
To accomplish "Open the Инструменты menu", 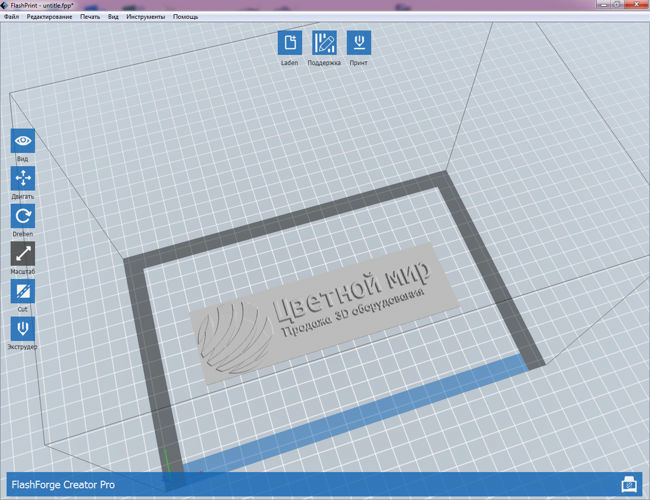I will point(146,17).
